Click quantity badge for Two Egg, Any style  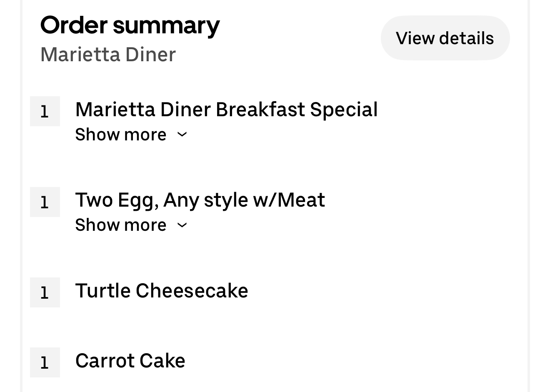[x=45, y=202]
